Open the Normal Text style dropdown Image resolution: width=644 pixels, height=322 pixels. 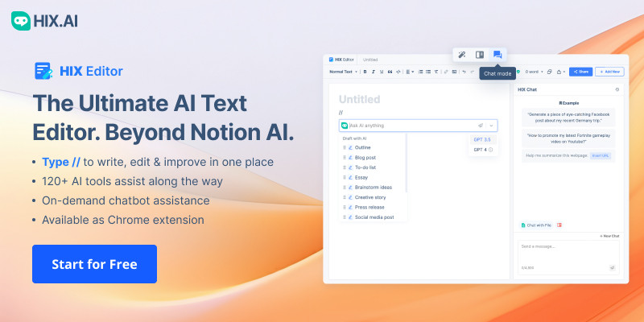tap(343, 72)
